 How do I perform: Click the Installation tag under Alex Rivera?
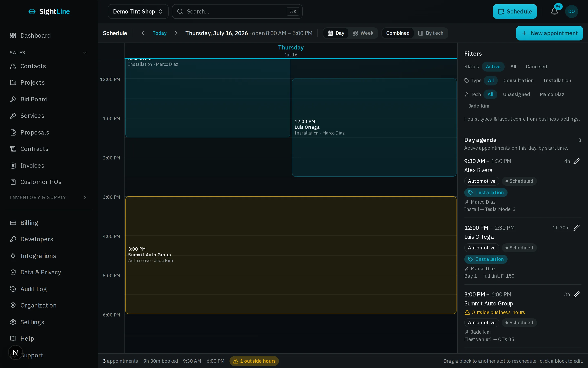486,193
